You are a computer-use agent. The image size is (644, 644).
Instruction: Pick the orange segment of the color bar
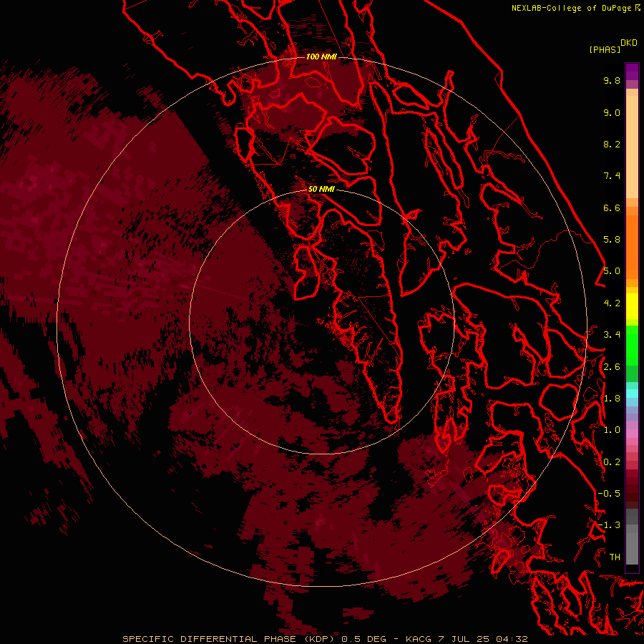(632, 246)
